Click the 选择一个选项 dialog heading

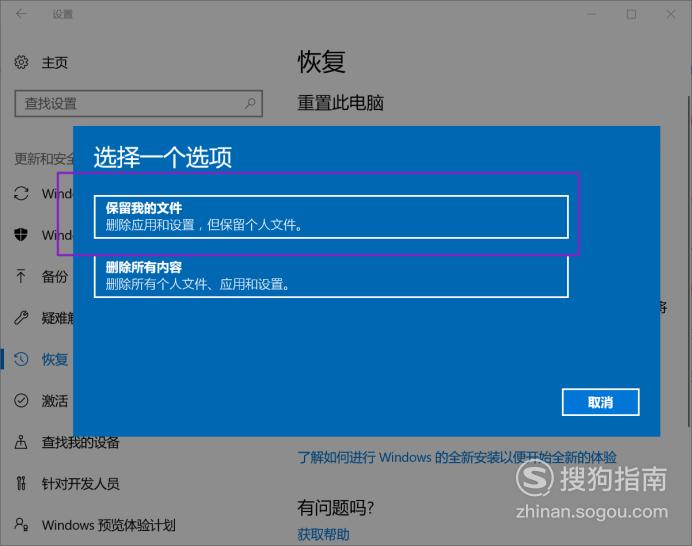[x=162, y=157]
